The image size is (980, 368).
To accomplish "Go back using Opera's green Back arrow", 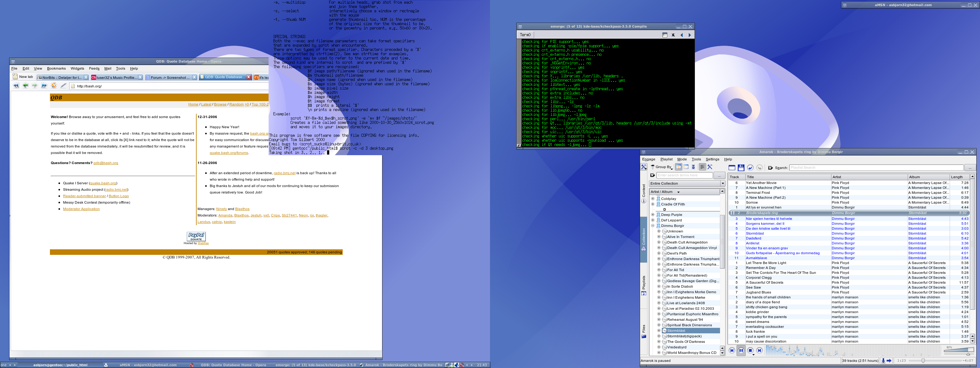I will click(x=25, y=86).
